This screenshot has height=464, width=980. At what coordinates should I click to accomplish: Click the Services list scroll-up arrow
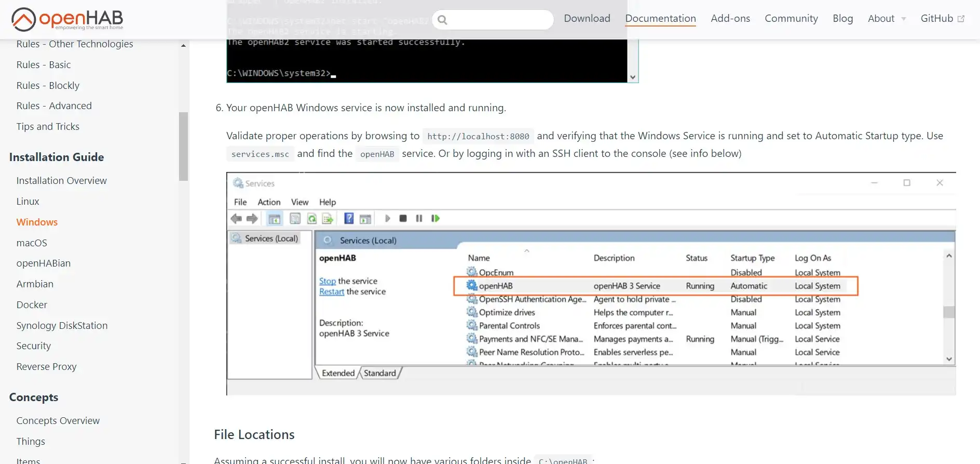tap(949, 256)
